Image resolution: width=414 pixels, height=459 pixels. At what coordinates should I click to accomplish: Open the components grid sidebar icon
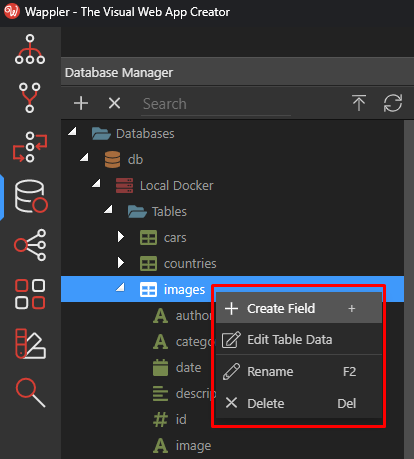[x=30, y=294]
